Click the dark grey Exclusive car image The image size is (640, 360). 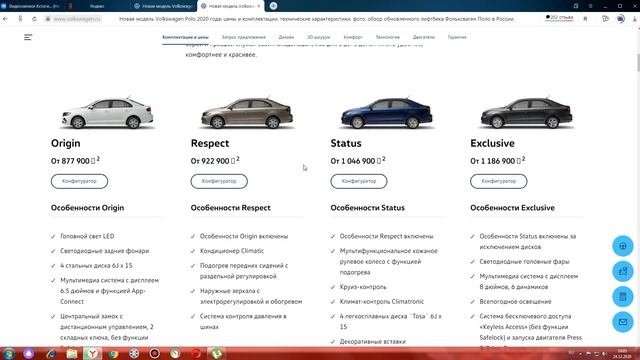coord(527,113)
